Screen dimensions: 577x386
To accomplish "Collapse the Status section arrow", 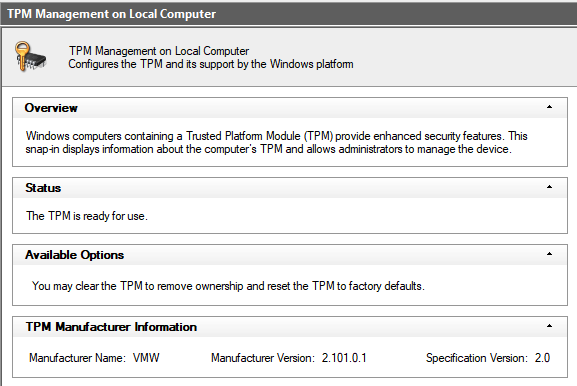I will 549,187.
